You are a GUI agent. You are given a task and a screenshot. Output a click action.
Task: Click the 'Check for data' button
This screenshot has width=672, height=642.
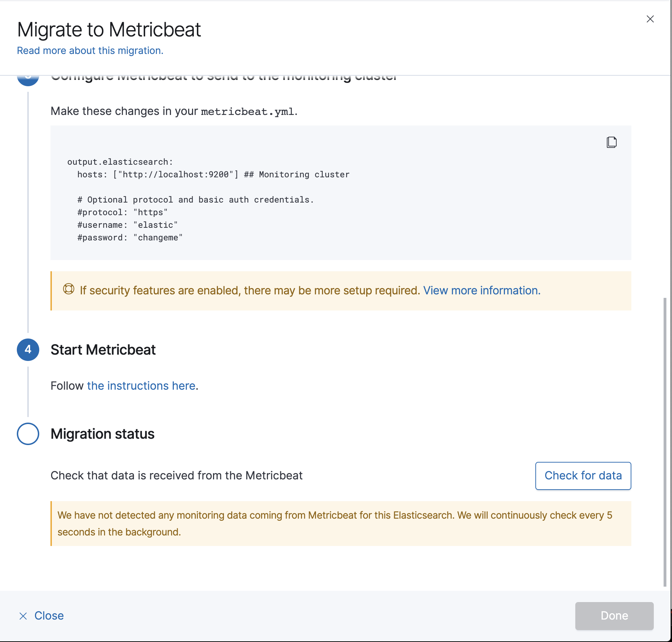click(x=583, y=476)
